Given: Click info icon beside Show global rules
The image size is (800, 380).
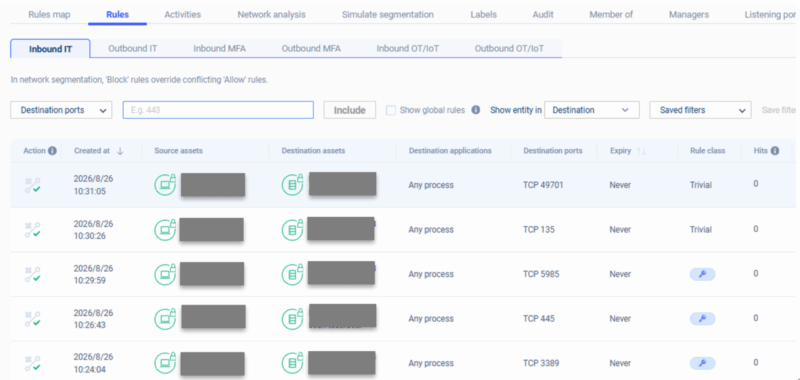Looking at the screenshot, I should pyautogui.click(x=476, y=110).
